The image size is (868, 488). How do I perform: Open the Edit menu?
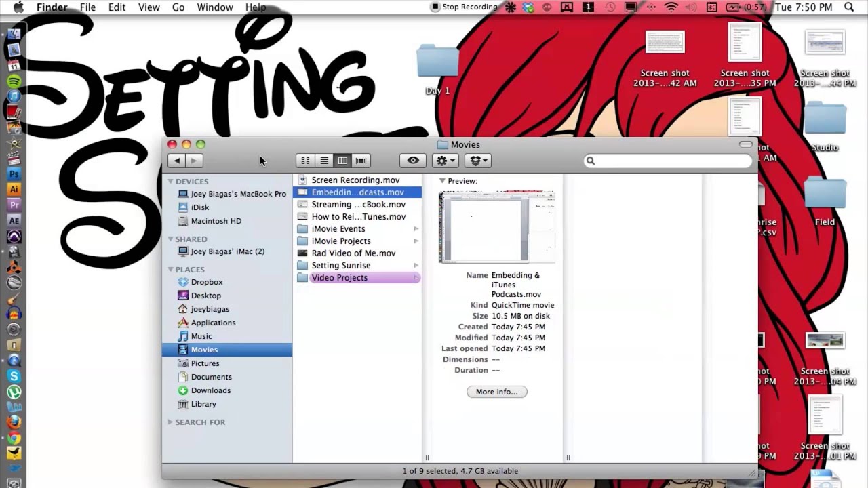tap(117, 7)
